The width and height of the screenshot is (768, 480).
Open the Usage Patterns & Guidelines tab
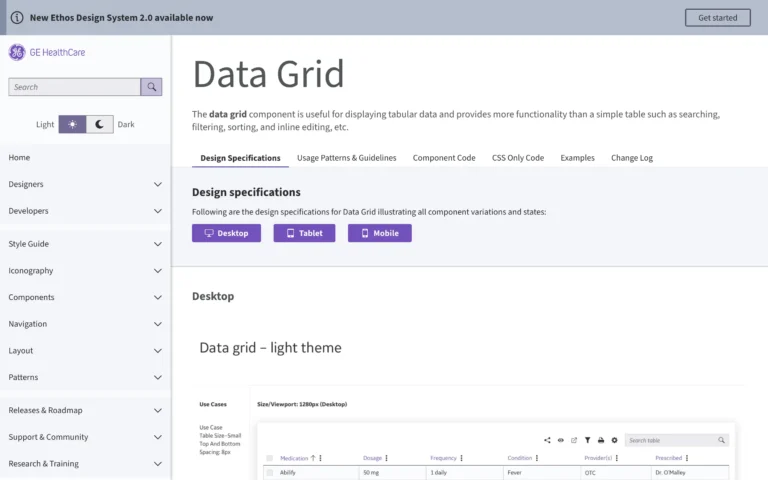(346, 158)
